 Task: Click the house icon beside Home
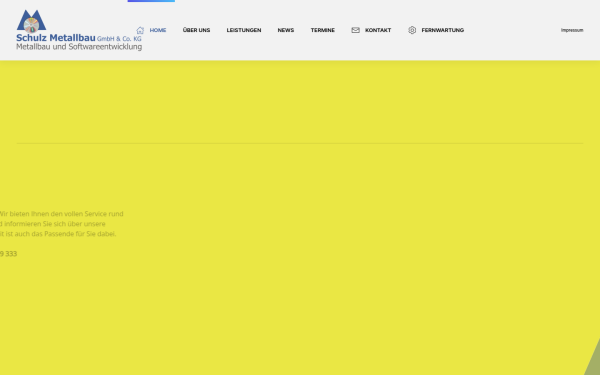[140, 30]
